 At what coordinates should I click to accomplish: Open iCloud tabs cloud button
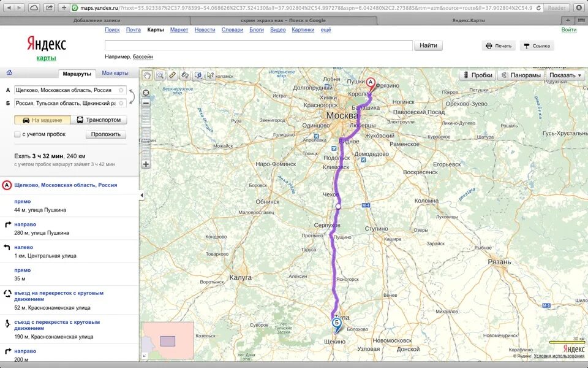click(x=34, y=7)
